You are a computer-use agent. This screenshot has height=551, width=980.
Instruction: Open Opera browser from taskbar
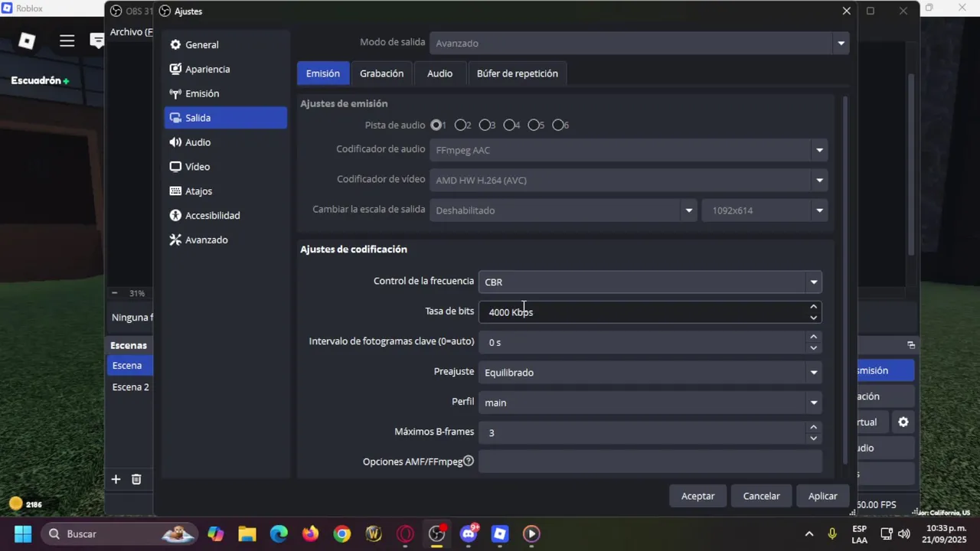[x=405, y=533]
